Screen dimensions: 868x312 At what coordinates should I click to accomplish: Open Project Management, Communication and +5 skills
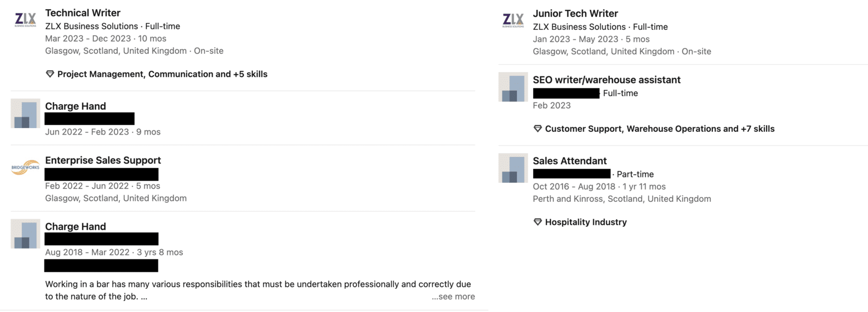(162, 74)
